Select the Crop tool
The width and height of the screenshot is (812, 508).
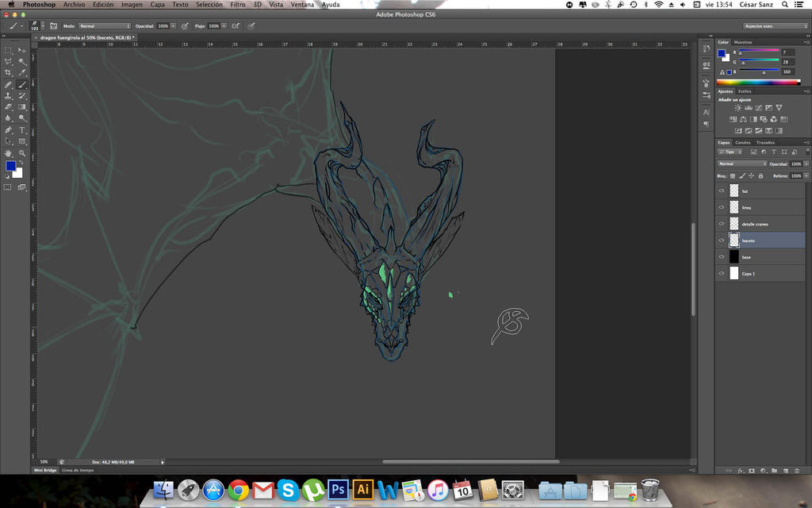point(8,72)
